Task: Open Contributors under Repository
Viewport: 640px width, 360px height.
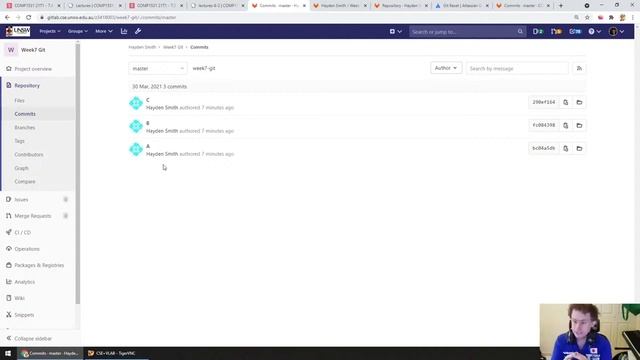Action: (29, 154)
